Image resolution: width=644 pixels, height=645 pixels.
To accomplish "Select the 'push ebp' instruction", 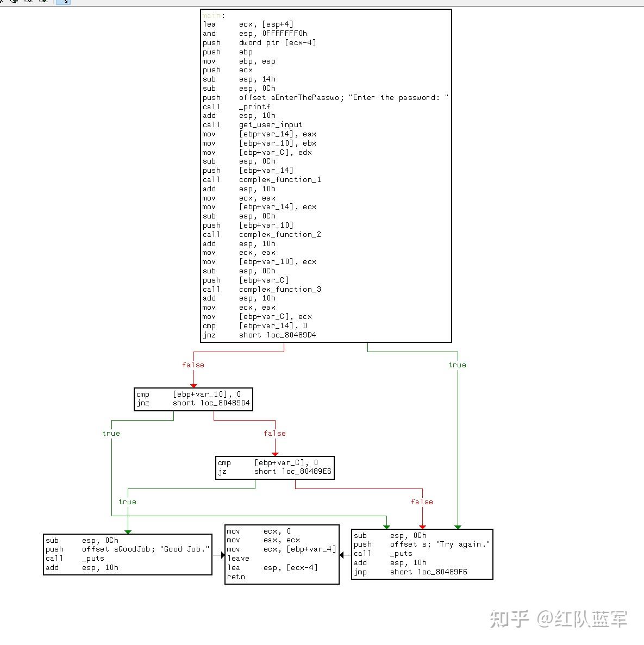I will tap(228, 52).
